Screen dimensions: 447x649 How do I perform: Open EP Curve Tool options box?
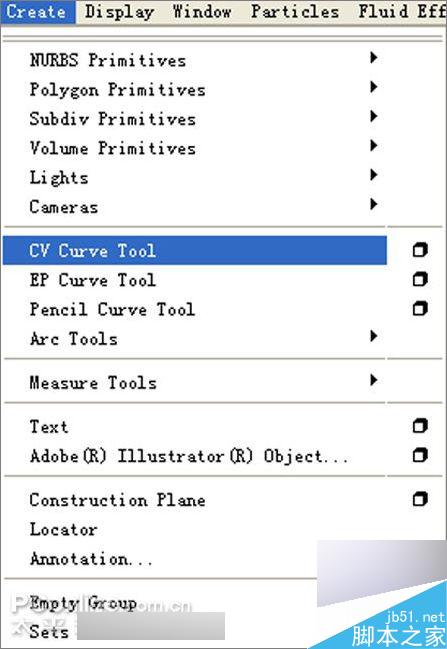click(420, 280)
